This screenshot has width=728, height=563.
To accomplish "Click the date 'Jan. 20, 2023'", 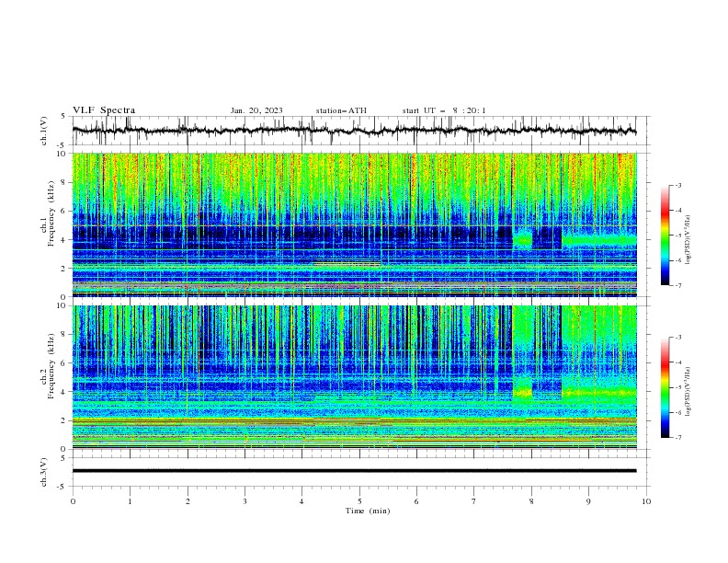I will pos(256,110).
